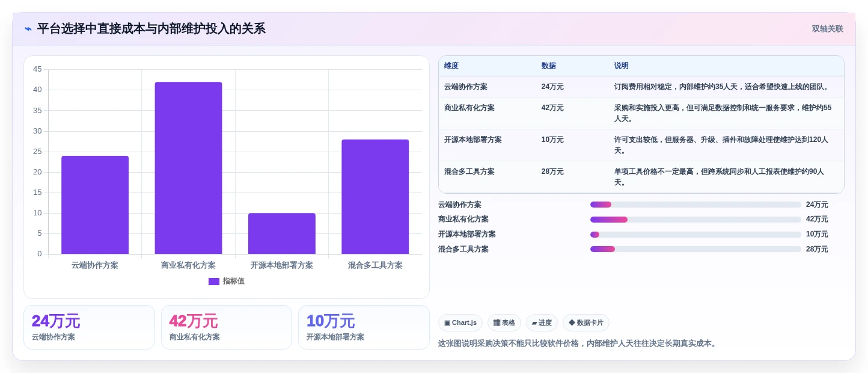This screenshot has width=868, height=373.
Task: Click the summary note about 内部维护人天
Action: pos(578,344)
